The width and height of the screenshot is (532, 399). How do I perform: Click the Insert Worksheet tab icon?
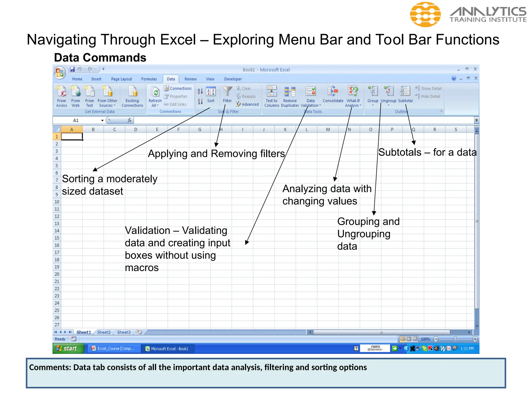[140, 332]
